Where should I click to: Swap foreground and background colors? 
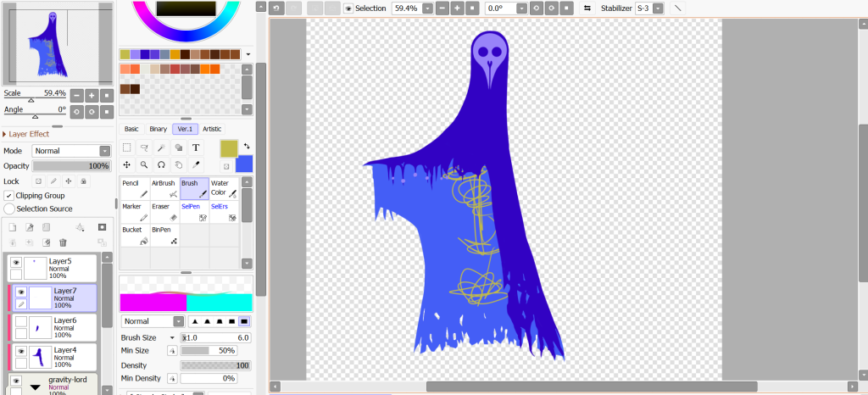coord(247,147)
